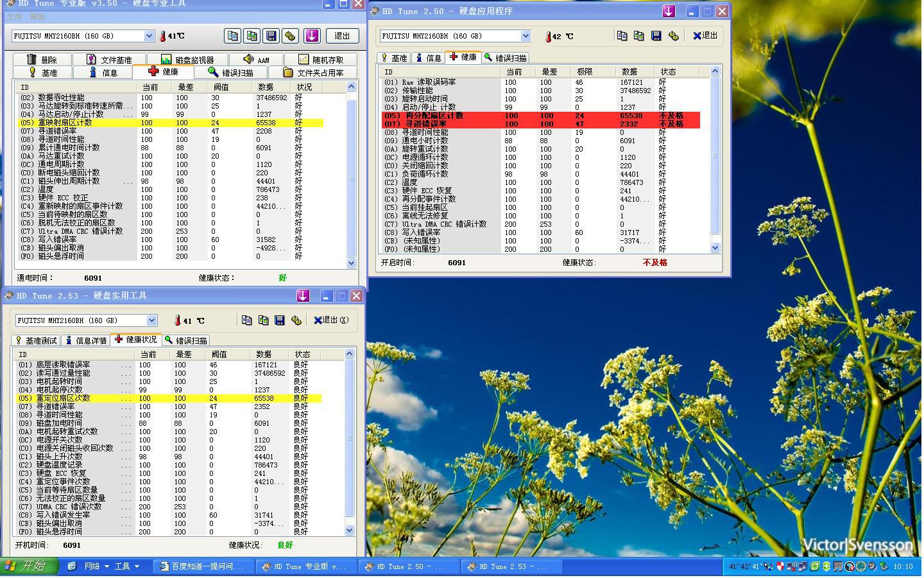Image resolution: width=924 pixels, height=578 pixels.
Task: Select red 寻道错误率 row in HD Tune 2.50
Action: click(x=541, y=124)
